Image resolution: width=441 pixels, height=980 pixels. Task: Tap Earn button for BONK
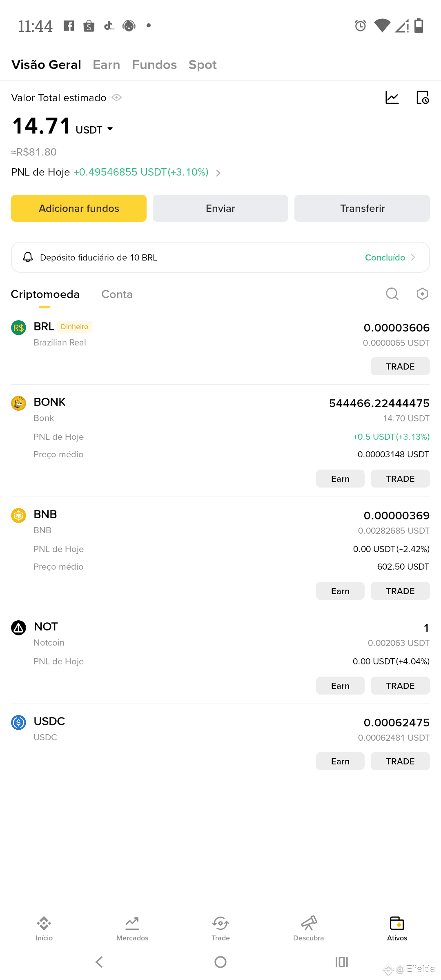point(340,479)
